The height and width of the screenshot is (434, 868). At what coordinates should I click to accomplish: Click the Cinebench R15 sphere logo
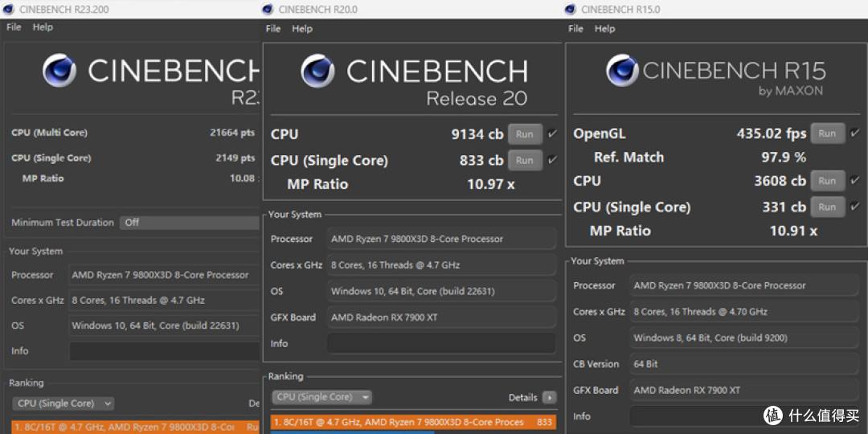pos(623,70)
